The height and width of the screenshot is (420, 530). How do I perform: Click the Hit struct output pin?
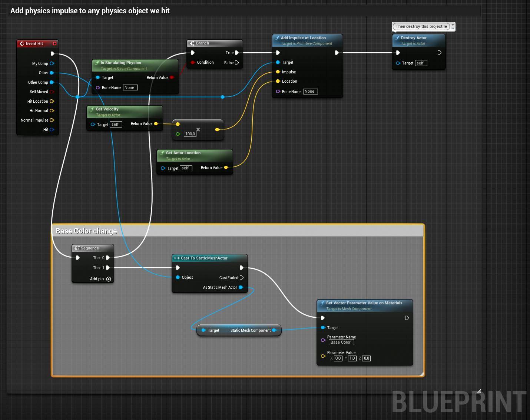52,129
